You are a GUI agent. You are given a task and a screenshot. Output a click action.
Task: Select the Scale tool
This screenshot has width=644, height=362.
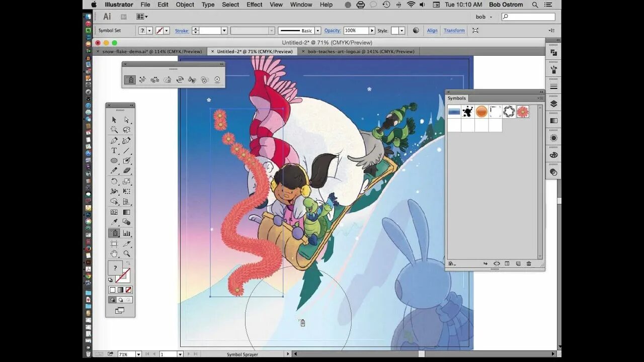tap(127, 182)
